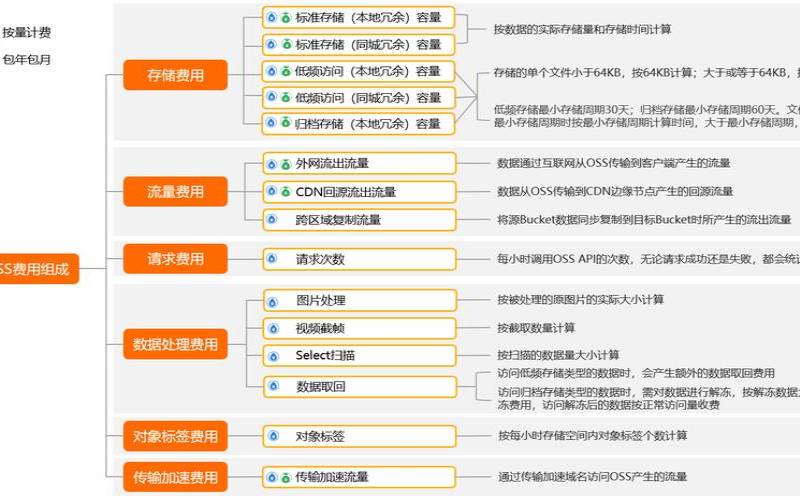Click node text Select扫描
800x500 pixels.
[x=325, y=355]
